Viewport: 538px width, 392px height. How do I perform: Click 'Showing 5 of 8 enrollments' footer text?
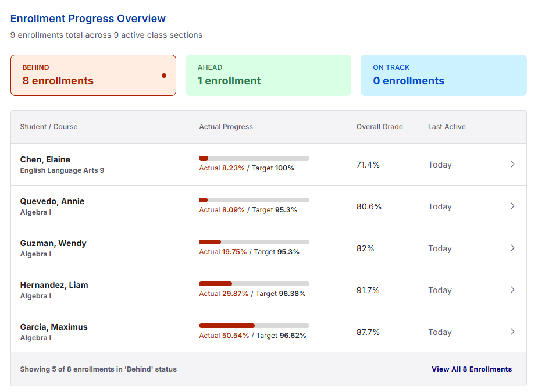(98, 369)
